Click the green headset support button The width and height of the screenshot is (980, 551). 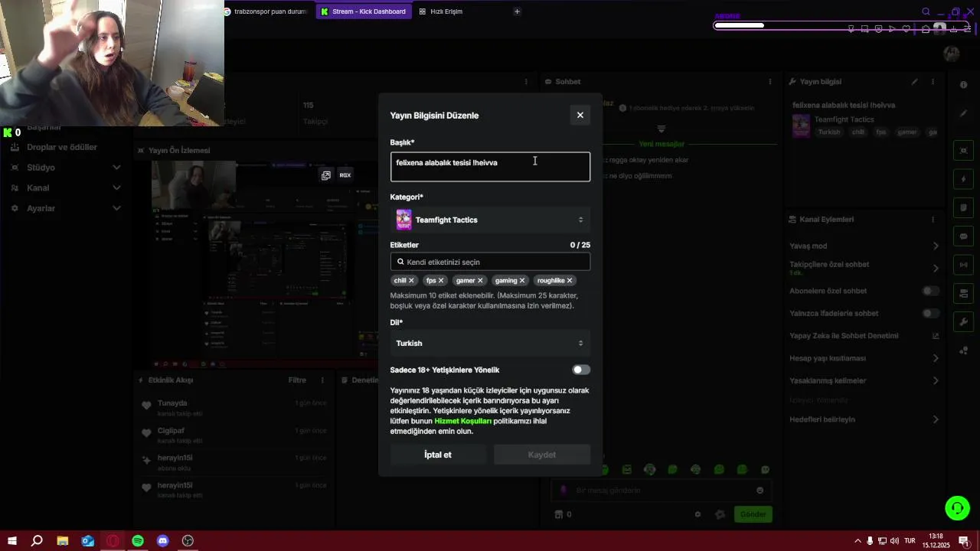click(x=957, y=507)
